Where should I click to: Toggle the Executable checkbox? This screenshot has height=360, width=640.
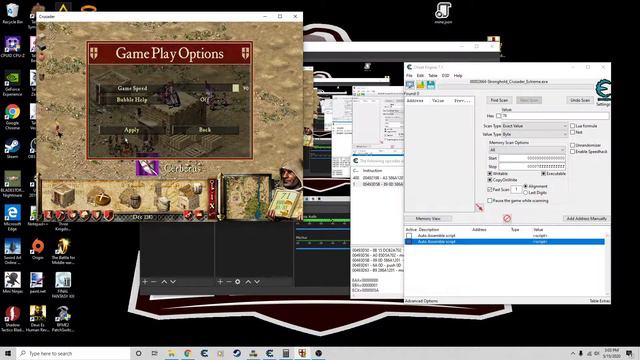click(x=544, y=173)
